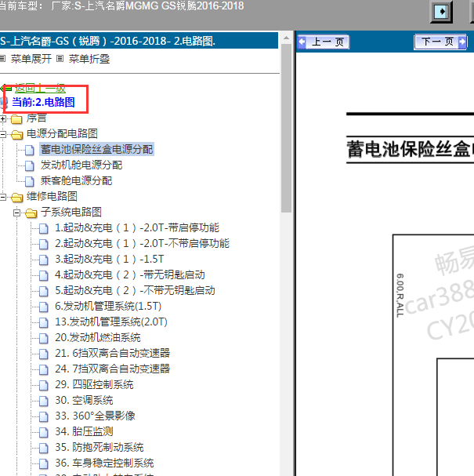Screen dimensions: 474x476
Task: Go to next page with 下一页 button
Action: (x=440, y=42)
